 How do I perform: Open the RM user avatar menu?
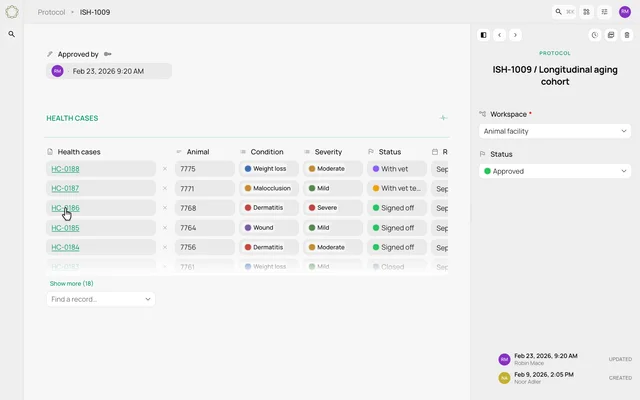[625, 12]
